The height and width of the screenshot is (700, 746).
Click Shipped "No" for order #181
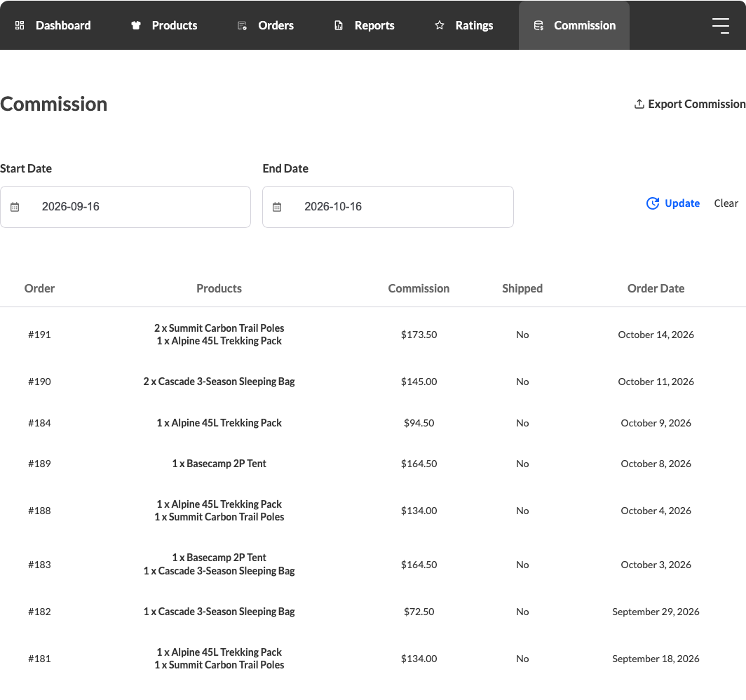coord(522,659)
